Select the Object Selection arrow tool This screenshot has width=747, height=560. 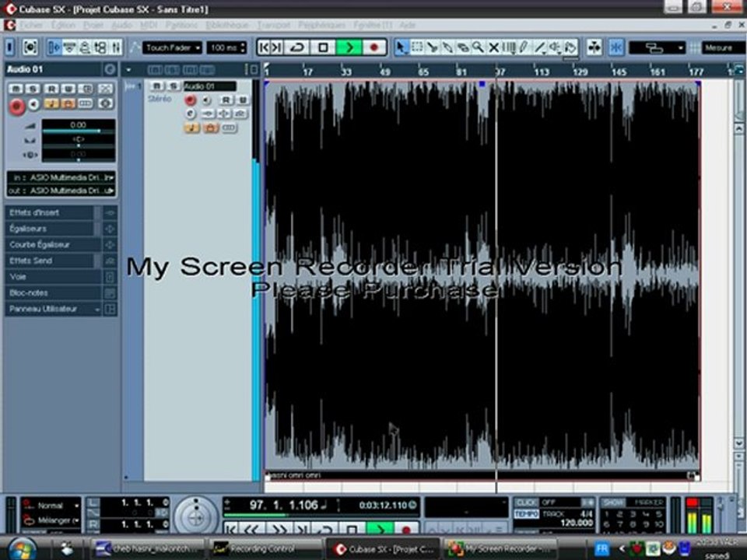pyautogui.click(x=402, y=47)
